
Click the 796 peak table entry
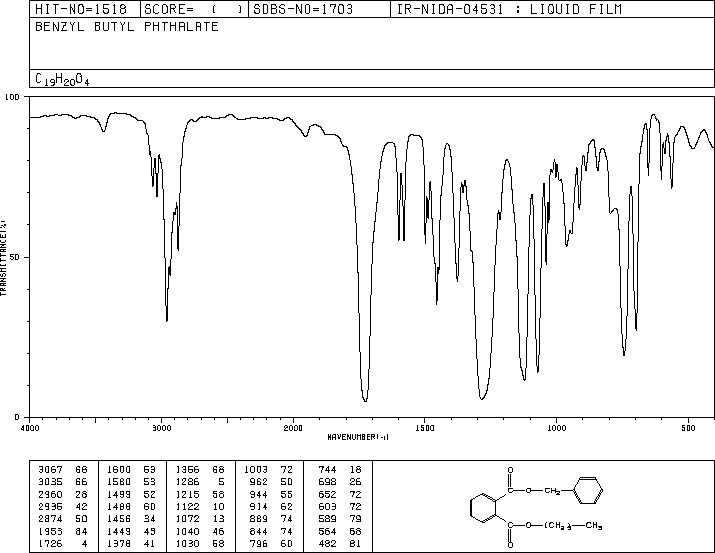271,543
